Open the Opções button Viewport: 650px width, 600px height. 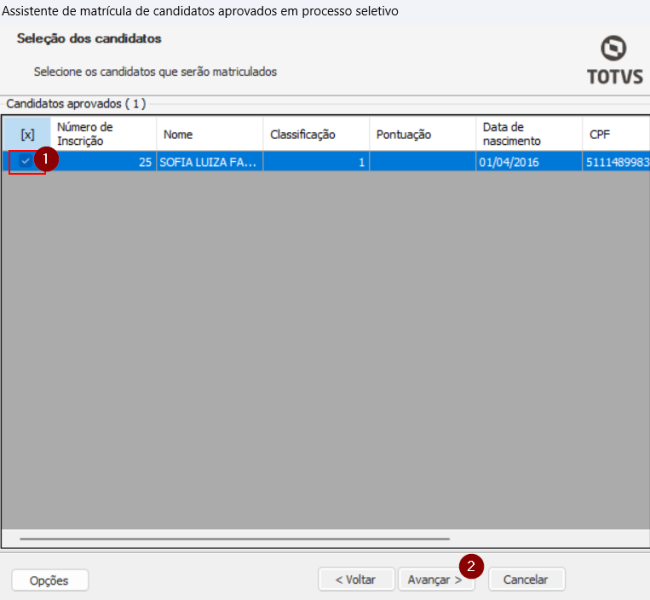[50, 580]
